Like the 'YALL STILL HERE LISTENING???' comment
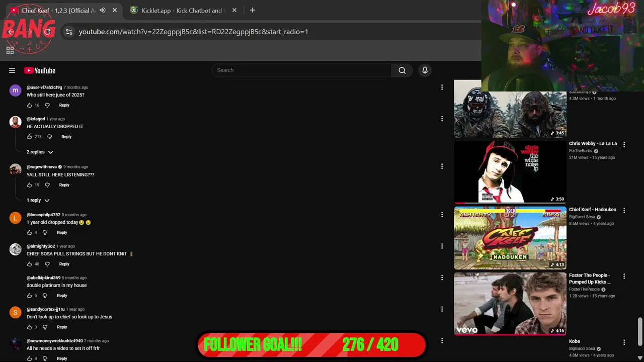Image resolution: width=644 pixels, height=362 pixels. tap(29, 185)
